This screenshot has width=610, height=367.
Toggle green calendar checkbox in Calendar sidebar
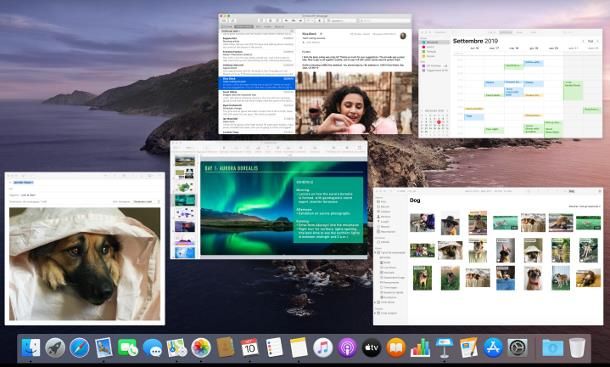tap(424, 52)
